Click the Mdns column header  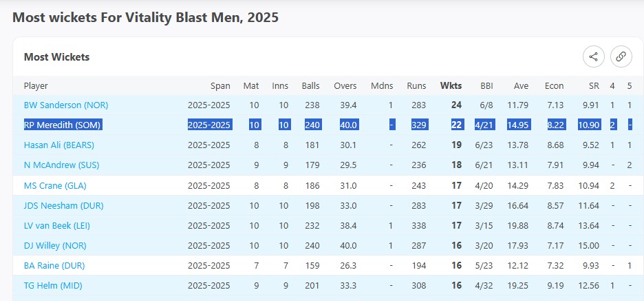click(x=382, y=86)
